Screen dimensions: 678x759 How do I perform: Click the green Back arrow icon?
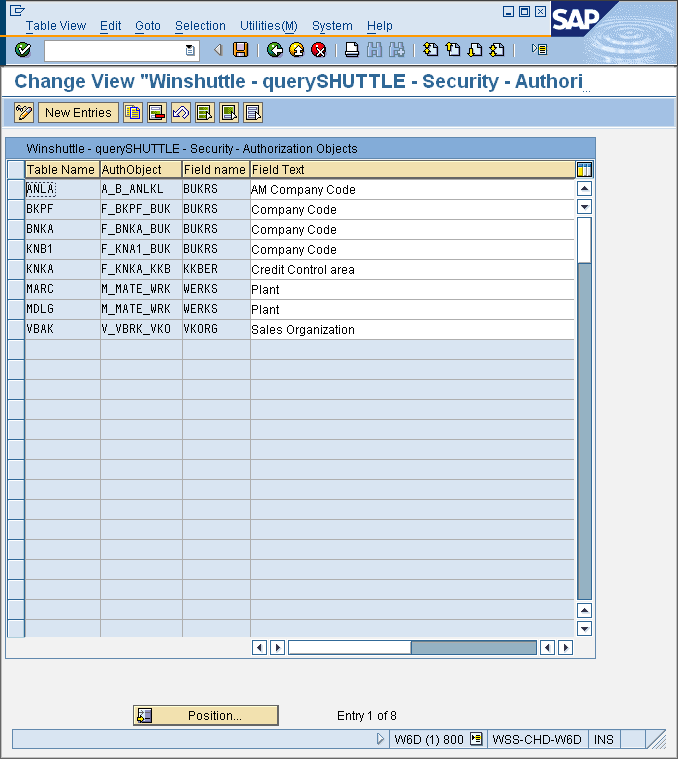[275, 50]
